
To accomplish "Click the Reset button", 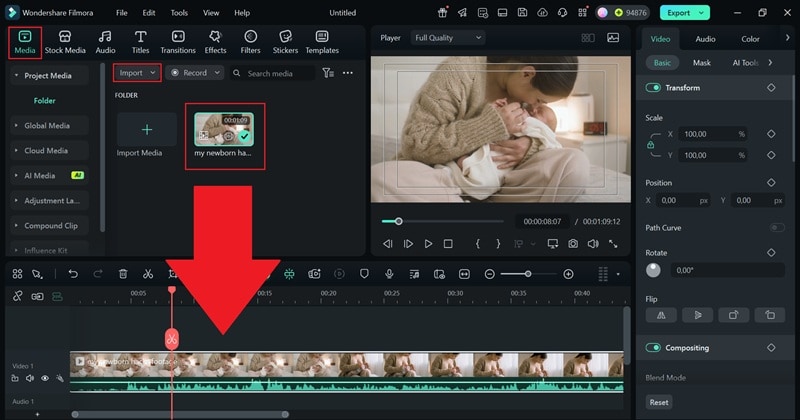I will (x=659, y=402).
